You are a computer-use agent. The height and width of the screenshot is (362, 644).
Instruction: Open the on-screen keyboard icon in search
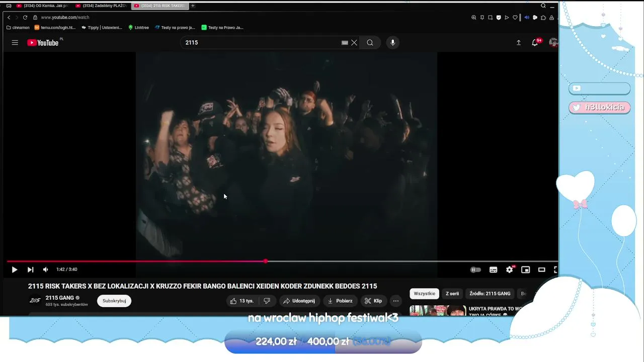tap(345, 43)
